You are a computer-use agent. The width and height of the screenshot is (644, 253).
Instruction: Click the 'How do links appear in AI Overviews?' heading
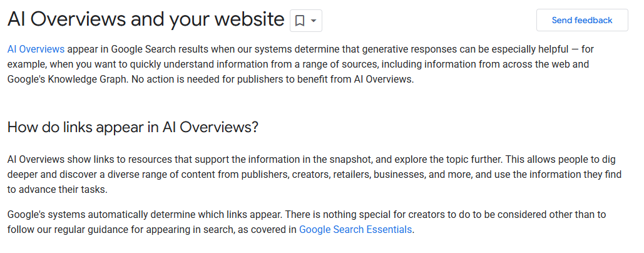click(x=133, y=127)
